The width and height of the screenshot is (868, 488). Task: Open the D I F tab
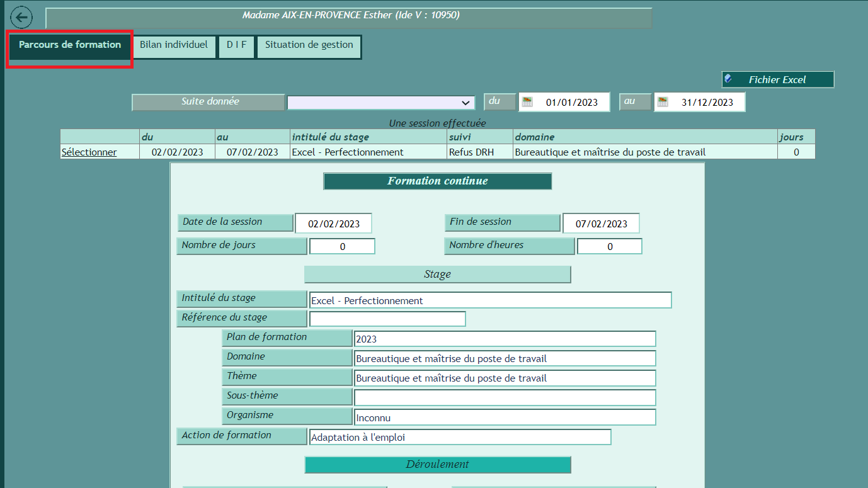236,45
